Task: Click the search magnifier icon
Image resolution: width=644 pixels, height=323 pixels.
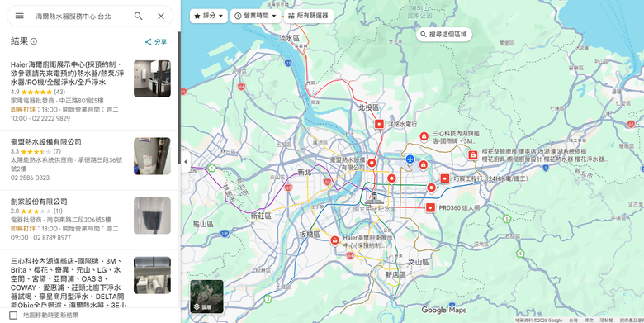Action: (x=139, y=16)
